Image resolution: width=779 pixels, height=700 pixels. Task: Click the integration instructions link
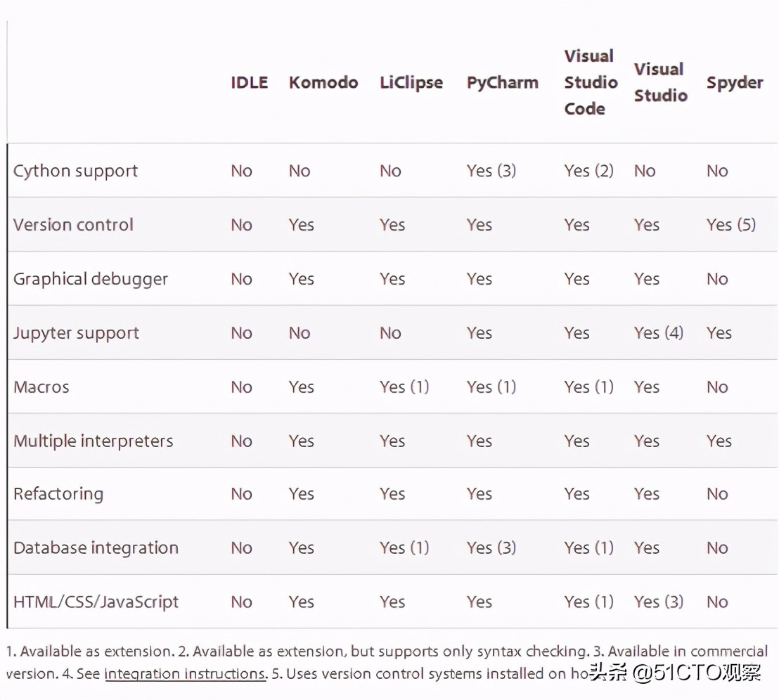coord(186,674)
